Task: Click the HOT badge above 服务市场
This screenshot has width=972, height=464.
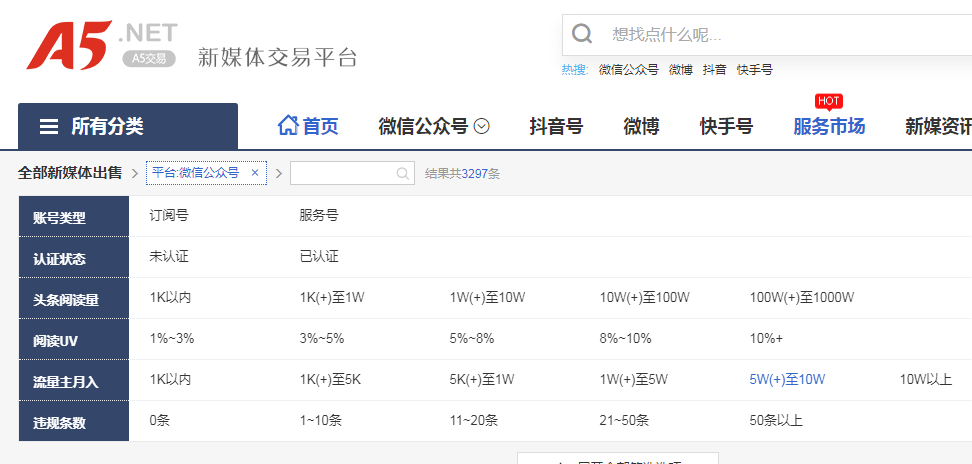Action: 829,101
